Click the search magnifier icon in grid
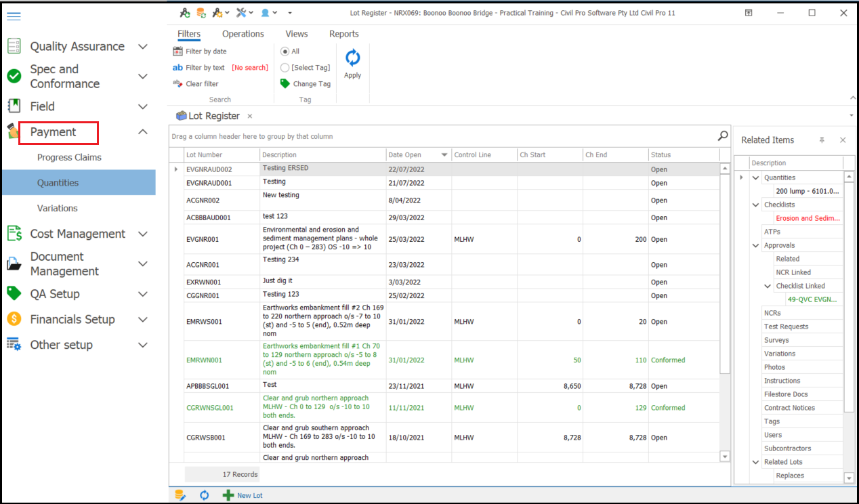This screenshot has height=504, width=859. coord(723,136)
